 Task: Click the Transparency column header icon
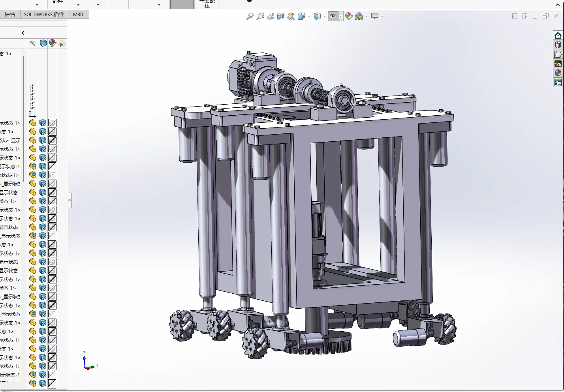coord(62,43)
